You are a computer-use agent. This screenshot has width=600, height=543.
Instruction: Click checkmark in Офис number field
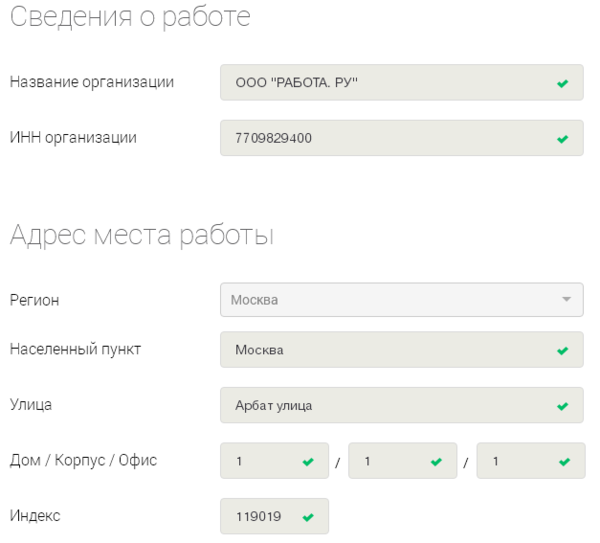[564, 461]
